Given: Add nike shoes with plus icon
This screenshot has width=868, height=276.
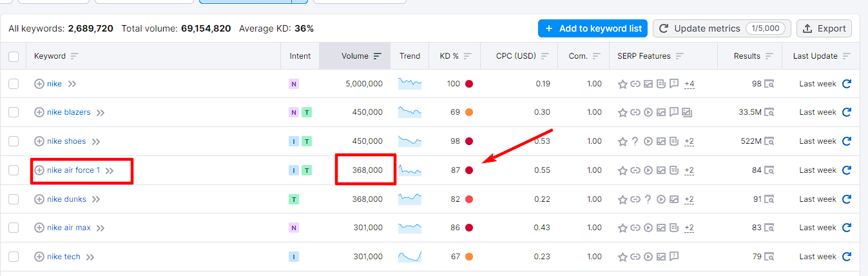Looking at the screenshot, I should click(39, 141).
